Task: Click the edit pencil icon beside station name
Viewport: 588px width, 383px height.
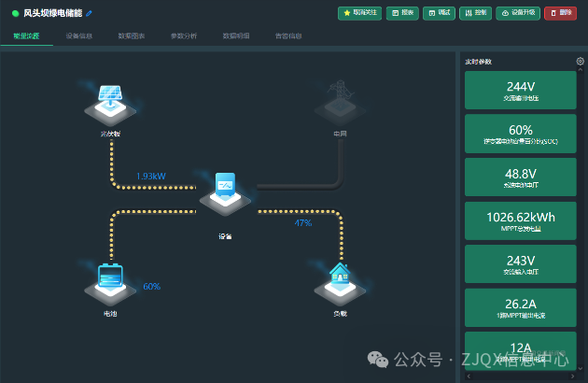Action: [x=90, y=14]
